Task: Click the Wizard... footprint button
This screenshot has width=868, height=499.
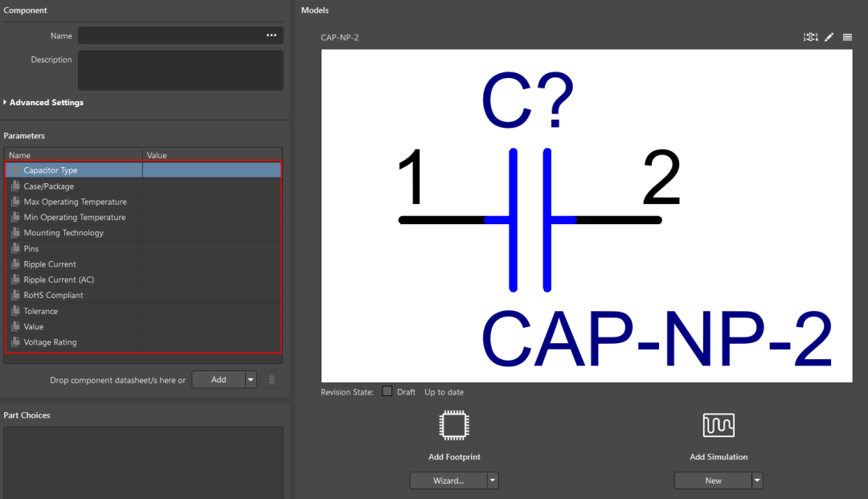Action: [448, 481]
